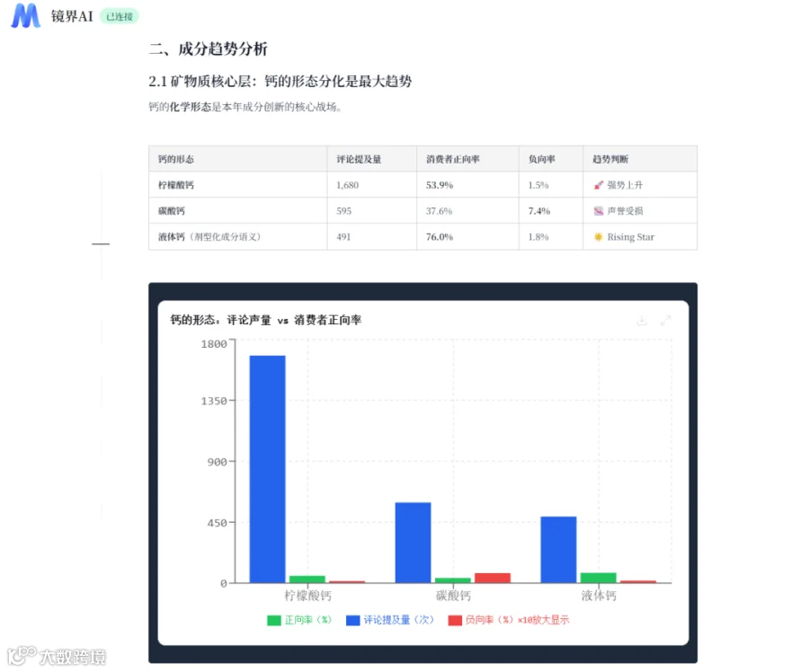The width and height of the screenshot is (809, 672).
Task: Click the 柠檬酸钙 table row name
Action: coord(176,185)
